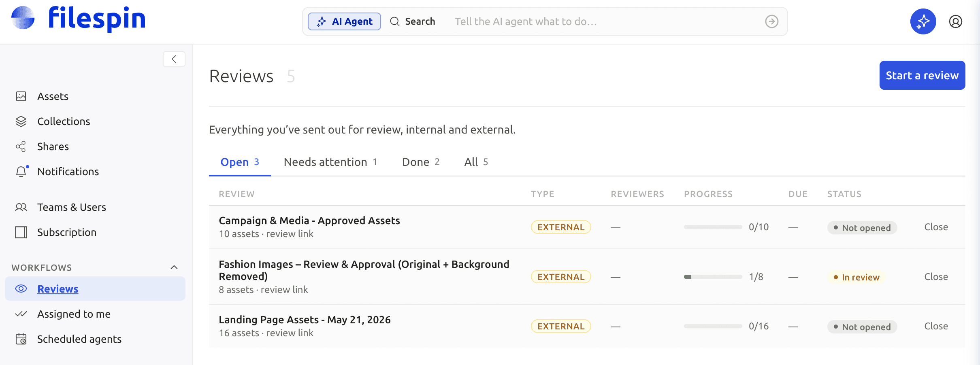Open the user profile account icon
This screenshot has height=365, width=980.
click(x=956, y=21)
